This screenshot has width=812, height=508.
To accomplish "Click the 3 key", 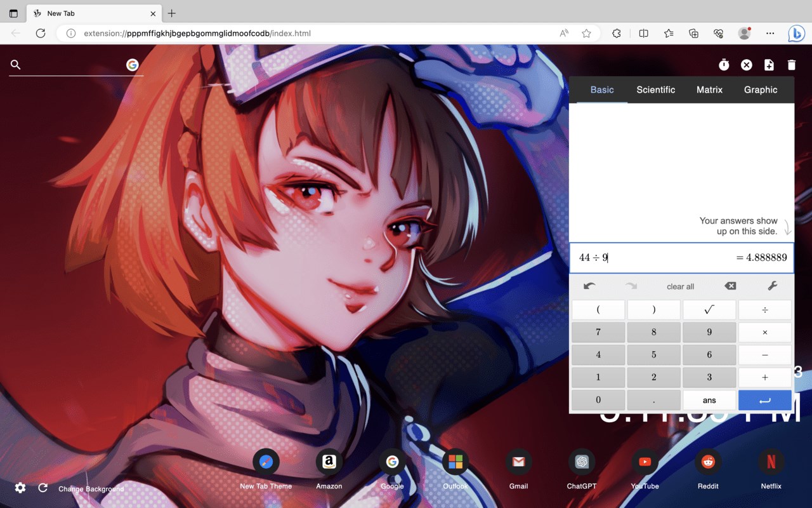I will tap(709, 377).
